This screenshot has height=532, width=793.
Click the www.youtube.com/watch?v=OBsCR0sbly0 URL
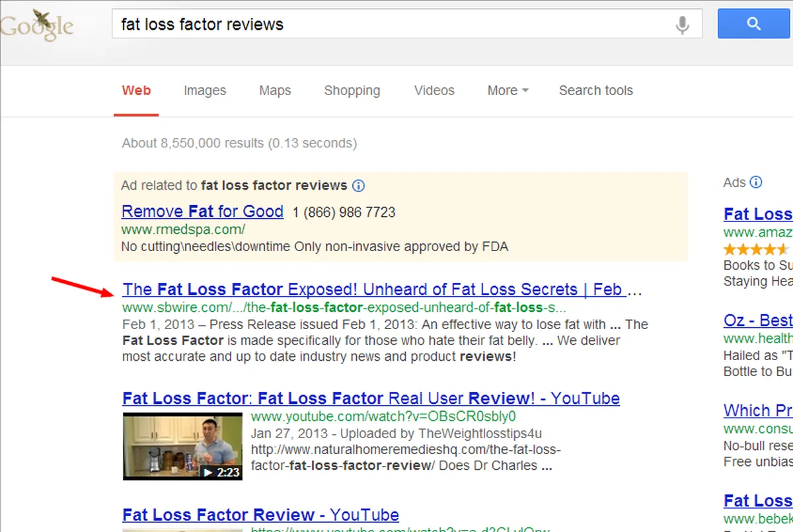coord(383,417)
